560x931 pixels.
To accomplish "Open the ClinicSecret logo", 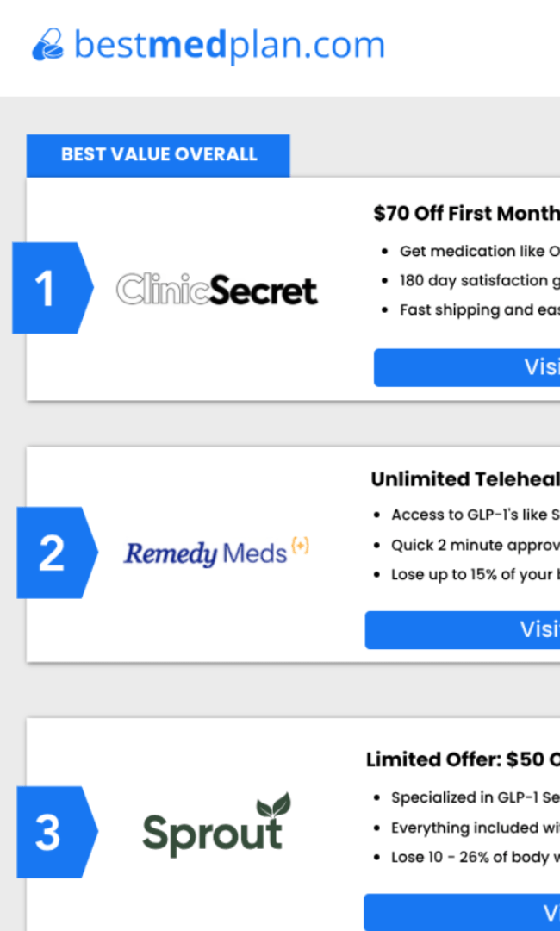I will (x=217, y=290).
